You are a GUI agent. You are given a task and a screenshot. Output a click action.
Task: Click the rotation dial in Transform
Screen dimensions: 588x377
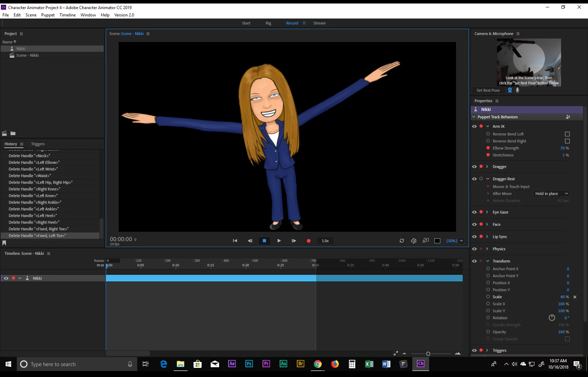click(552, 318)
